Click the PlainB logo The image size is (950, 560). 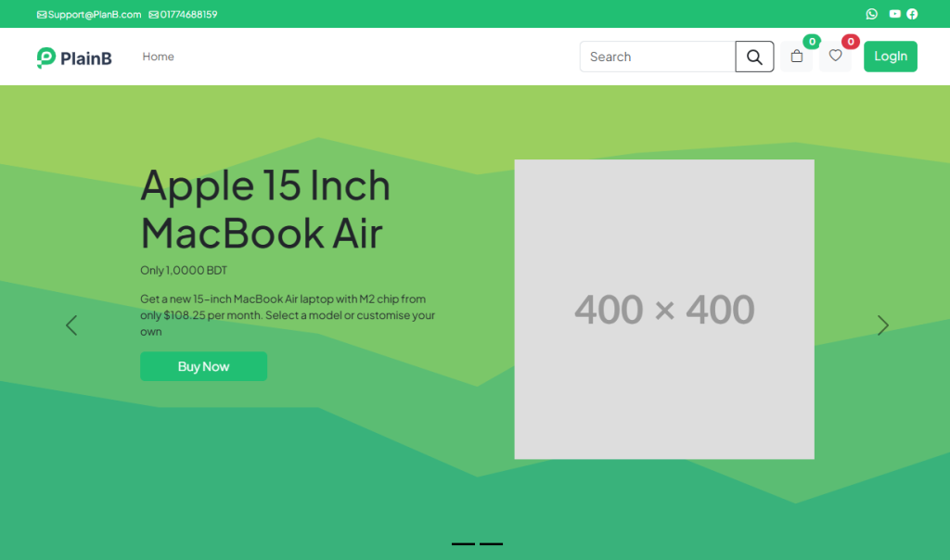coord(74,57)
